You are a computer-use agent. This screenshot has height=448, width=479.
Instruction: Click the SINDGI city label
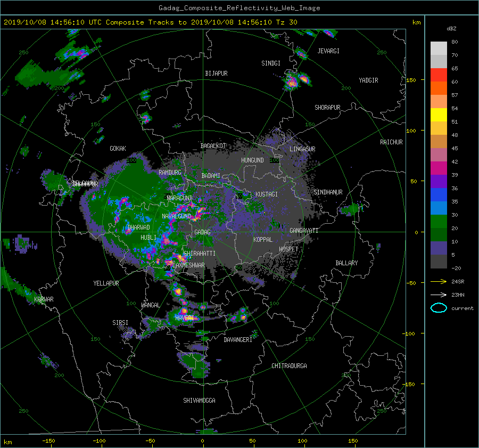pyautogui.click(x=271, y=63)
